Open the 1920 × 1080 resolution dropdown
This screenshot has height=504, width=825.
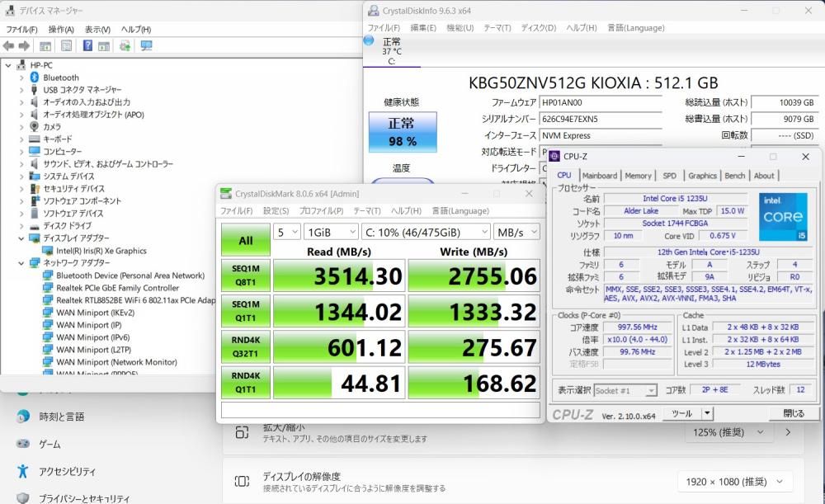pyautogui.click(x=734, y=482)
